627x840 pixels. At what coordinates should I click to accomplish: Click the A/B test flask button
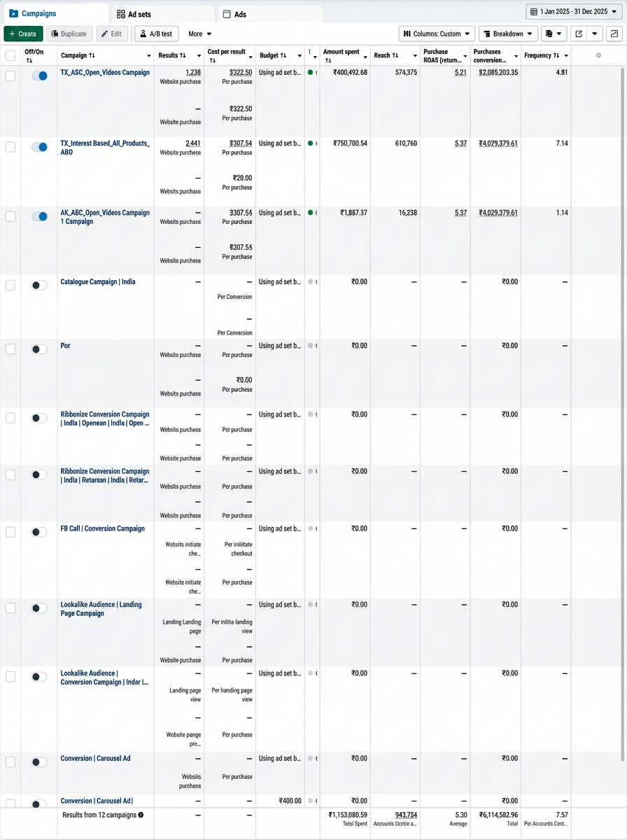(x=157, y=34)
